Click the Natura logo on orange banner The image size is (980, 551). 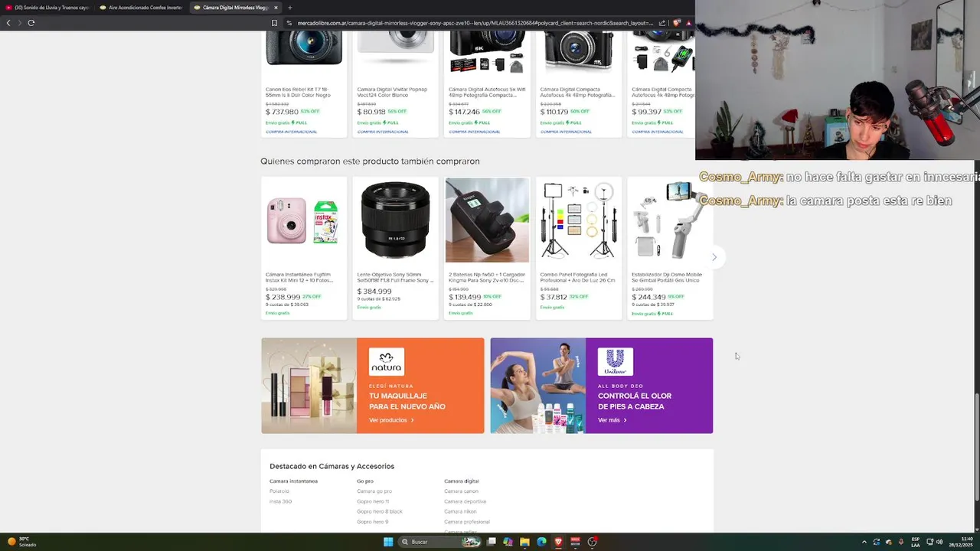[x=386, y=362]
